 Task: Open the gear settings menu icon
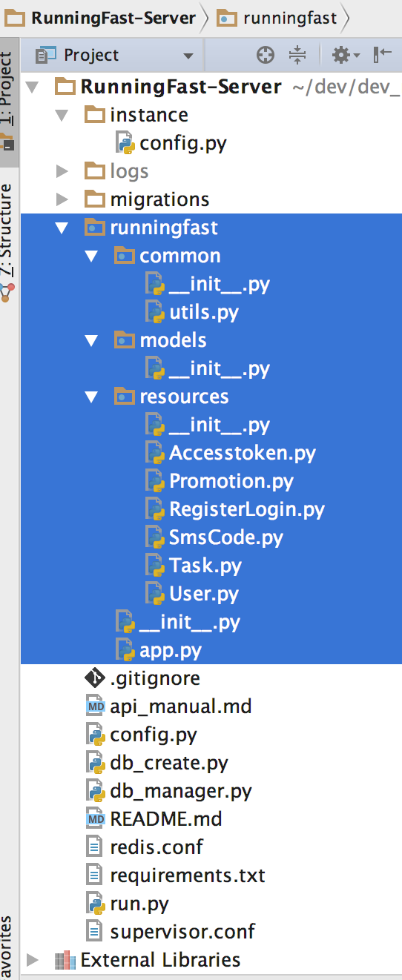[x=346, y=55]
